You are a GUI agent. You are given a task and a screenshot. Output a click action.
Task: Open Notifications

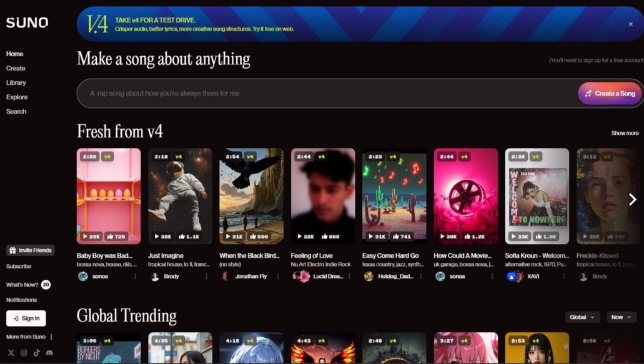click(x=21, y=300)
